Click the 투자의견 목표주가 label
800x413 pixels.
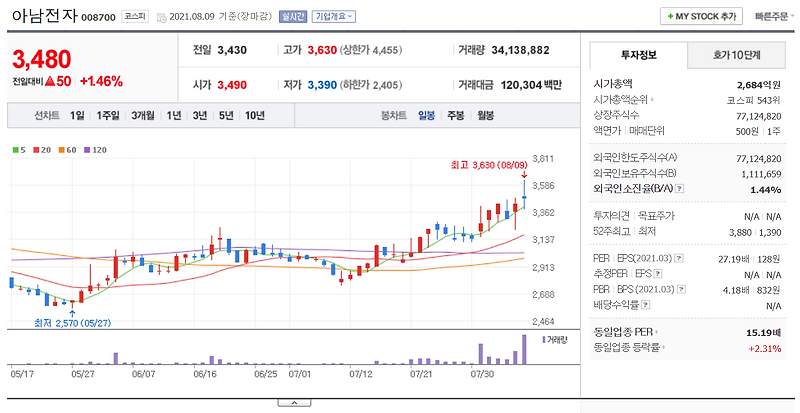(x=634, y=216)
